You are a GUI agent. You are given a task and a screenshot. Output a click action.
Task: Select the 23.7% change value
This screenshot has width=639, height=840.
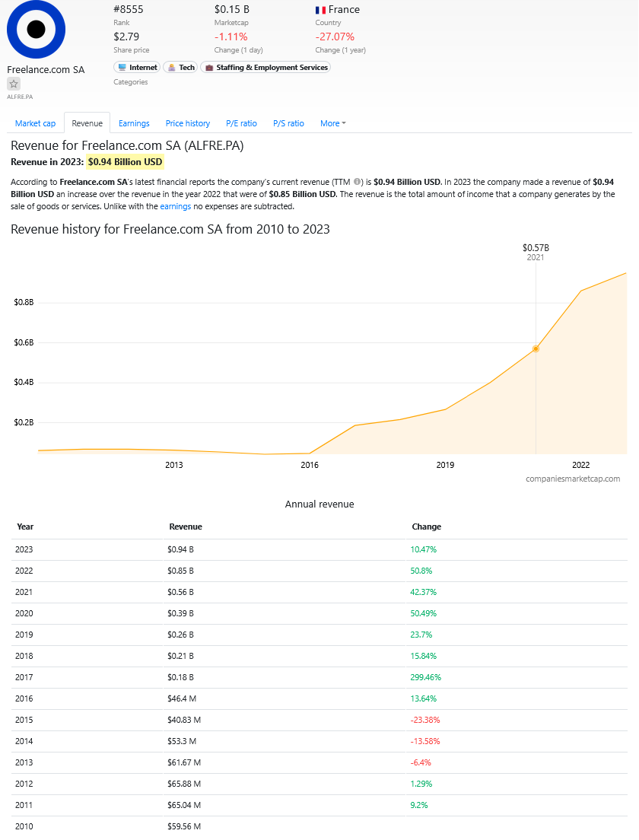(x=421, y=635)
